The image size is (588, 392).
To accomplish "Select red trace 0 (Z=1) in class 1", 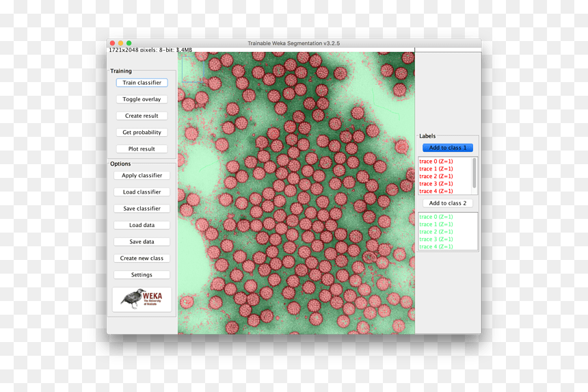I will [x=436, y=161].
